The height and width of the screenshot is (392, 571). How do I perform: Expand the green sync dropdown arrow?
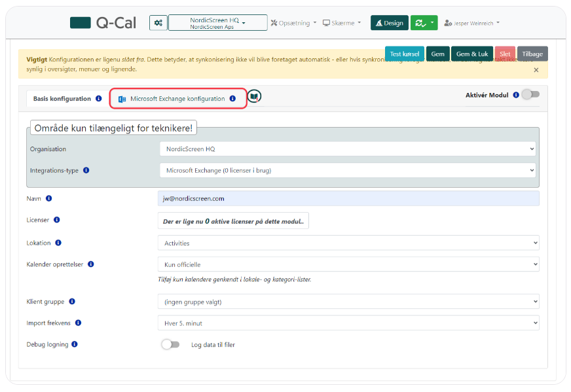[432, 23]
